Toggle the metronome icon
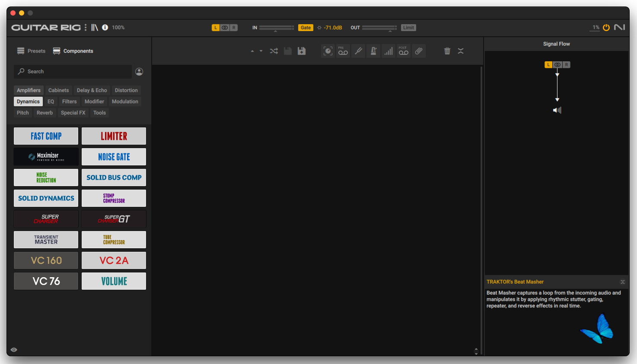This screenshot has width=637, height=364. (x=373, y=51)
